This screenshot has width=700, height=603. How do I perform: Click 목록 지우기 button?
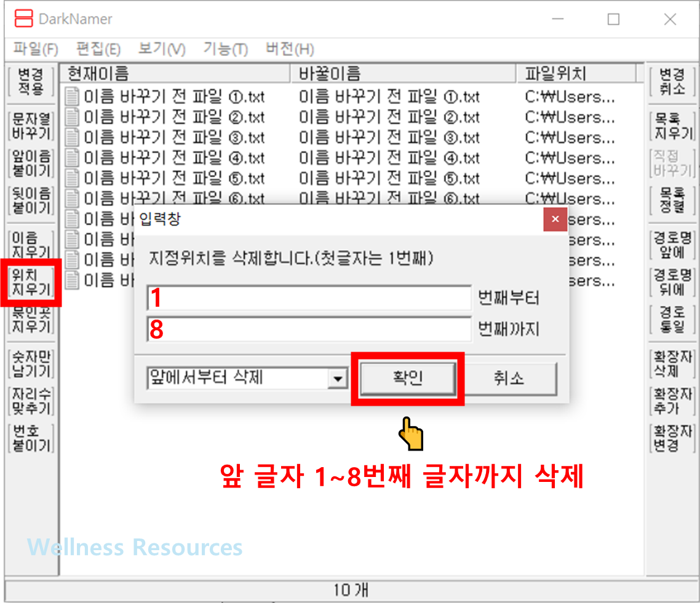[672, 126]
